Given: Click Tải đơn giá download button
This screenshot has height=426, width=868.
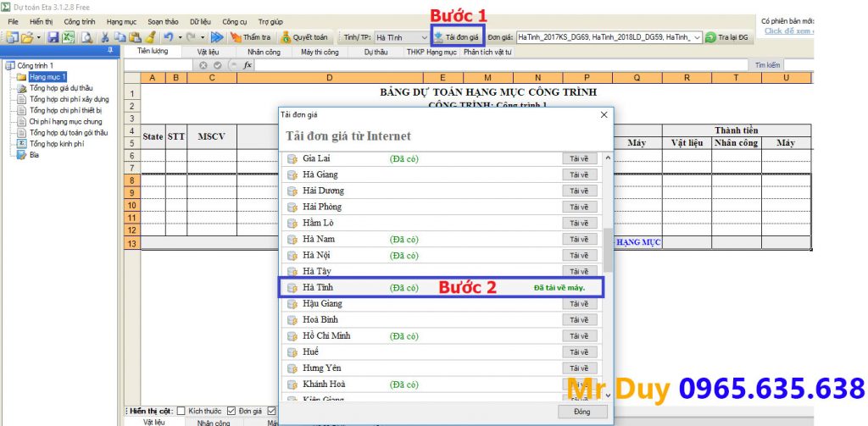Looking at the screenshot, I should 457,37.
